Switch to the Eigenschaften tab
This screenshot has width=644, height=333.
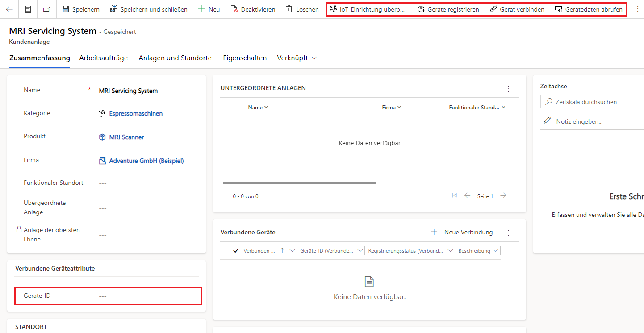(x=245, y=58)
